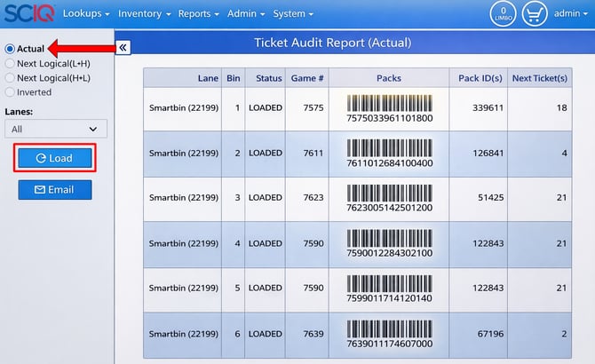The image size is (595, 364).
Task: Click the Ticket Audit Report (Actual) title
Action: tap(332, 43)
